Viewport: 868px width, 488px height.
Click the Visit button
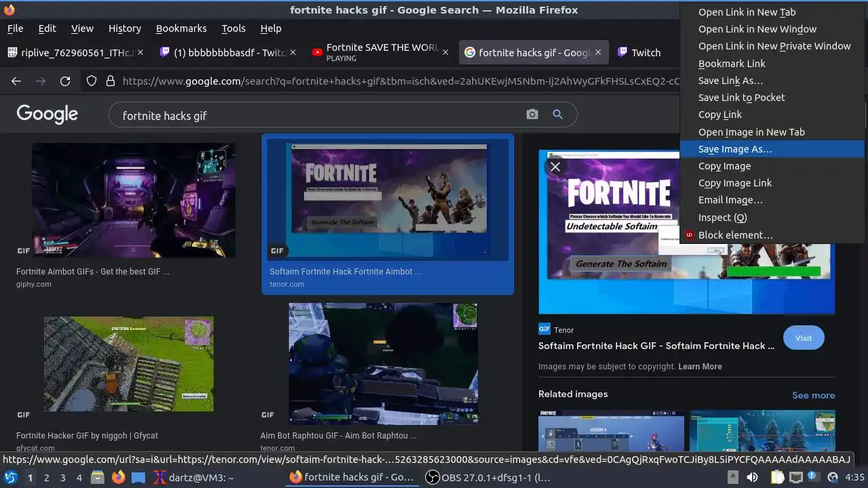pos(804,338)
